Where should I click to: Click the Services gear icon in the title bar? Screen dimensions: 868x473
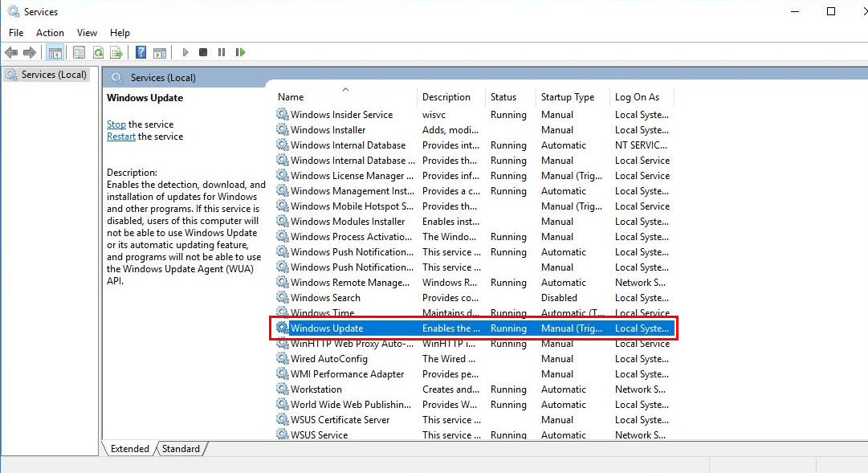(14, 11)
